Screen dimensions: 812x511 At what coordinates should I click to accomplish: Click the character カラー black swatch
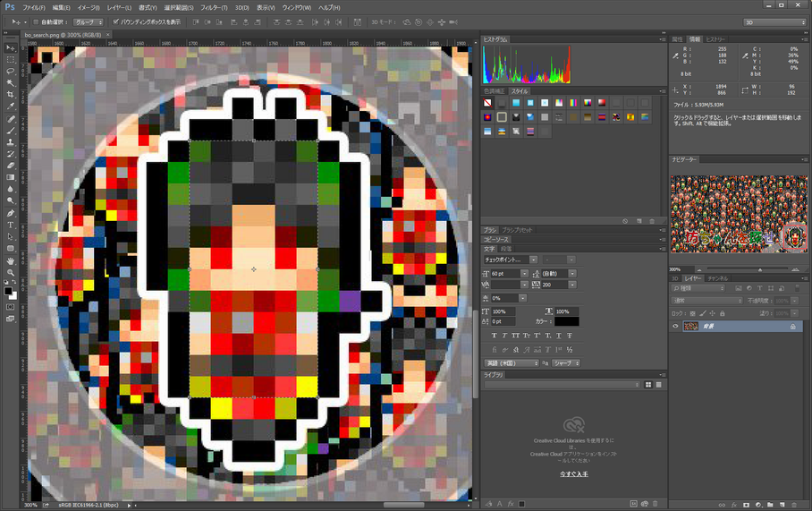tap(567, 321)
